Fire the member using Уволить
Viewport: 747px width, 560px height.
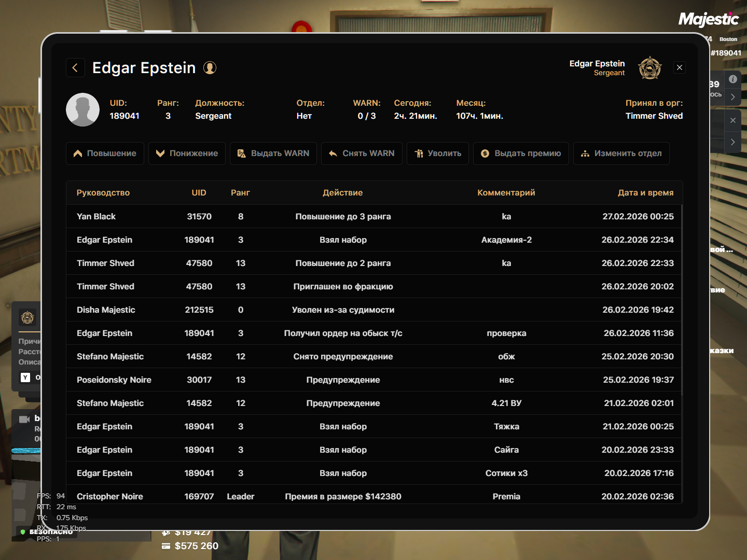tap(438, 153)
